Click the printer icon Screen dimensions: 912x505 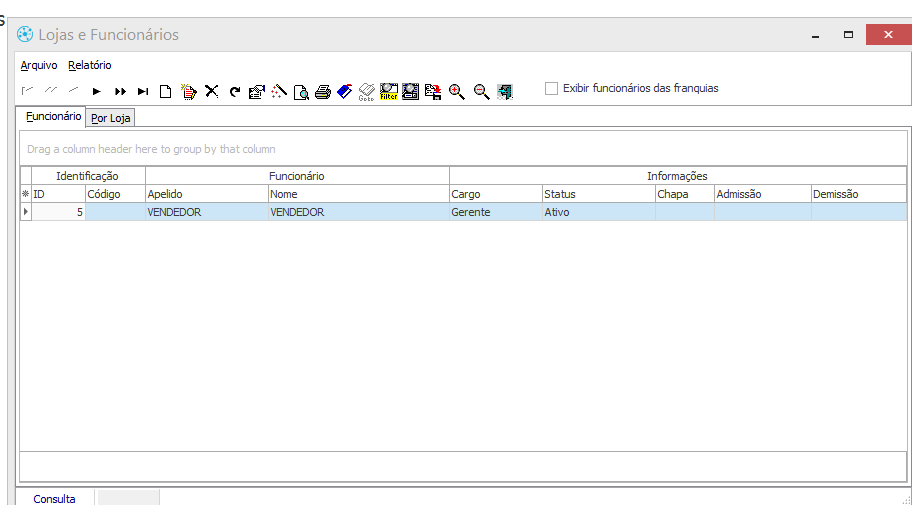(322, 92)
